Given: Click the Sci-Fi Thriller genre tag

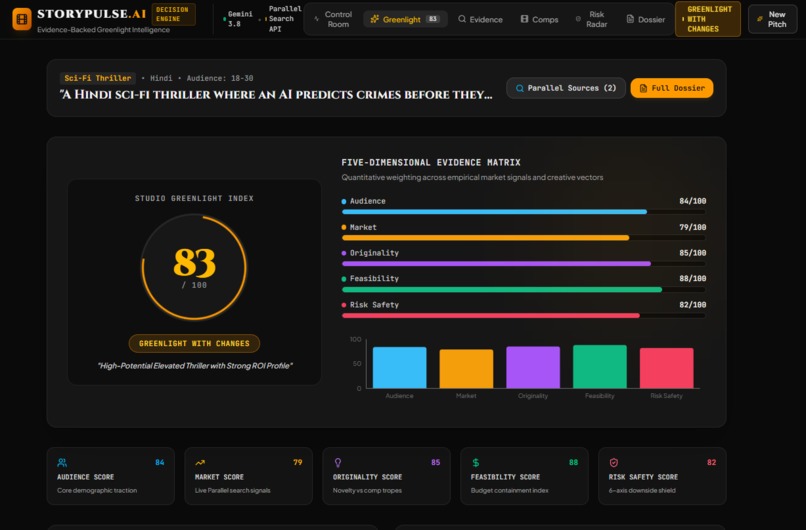Looking at the screenshot, I should coord(98,78).
